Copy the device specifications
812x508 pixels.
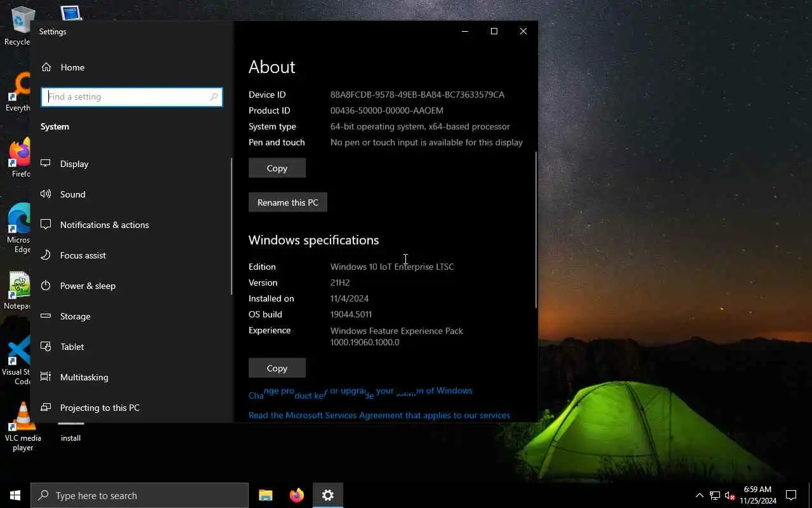coord(277,168)
